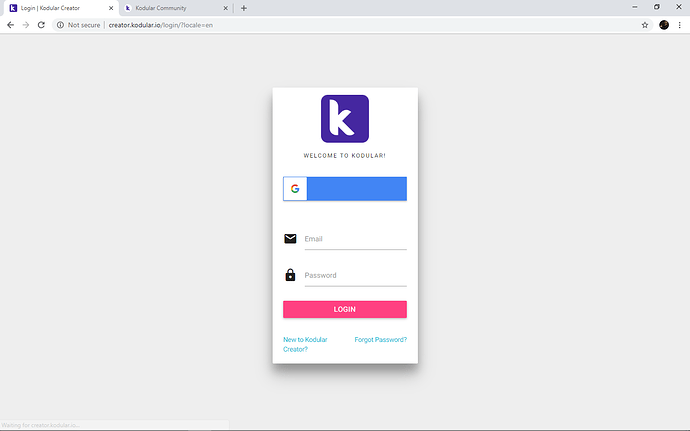Image resolution: width=690 pixels, height=431 pixels.
Task: Minimize the Chrome window
Action: click(x=635, y=7)
